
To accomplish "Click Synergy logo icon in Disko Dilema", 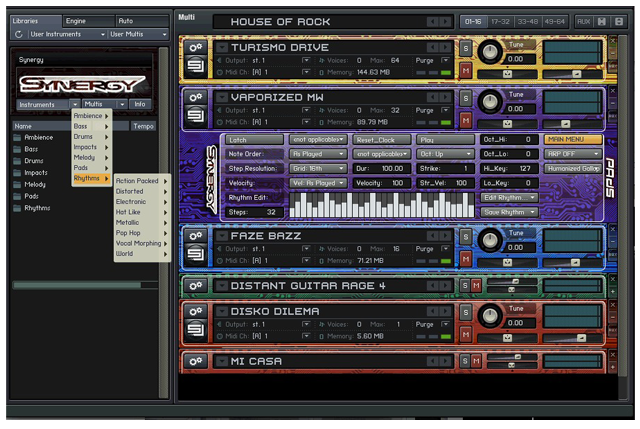I will tap(196, 330).
